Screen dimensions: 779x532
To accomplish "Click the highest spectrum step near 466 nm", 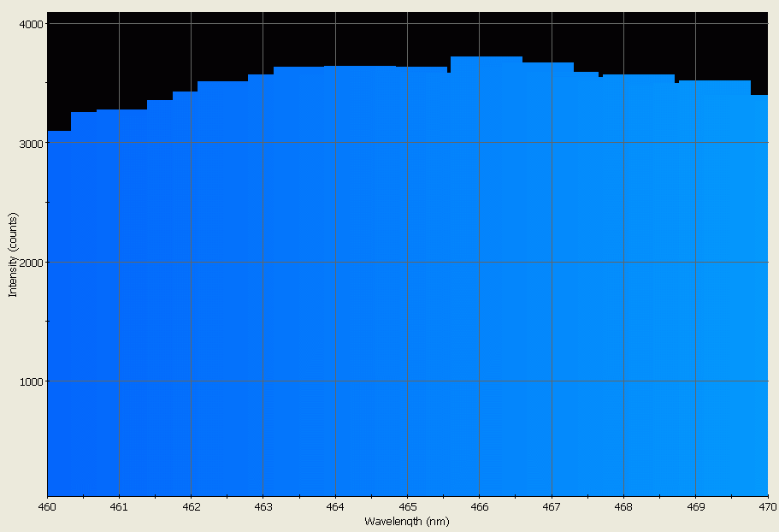I will [486, 60].
